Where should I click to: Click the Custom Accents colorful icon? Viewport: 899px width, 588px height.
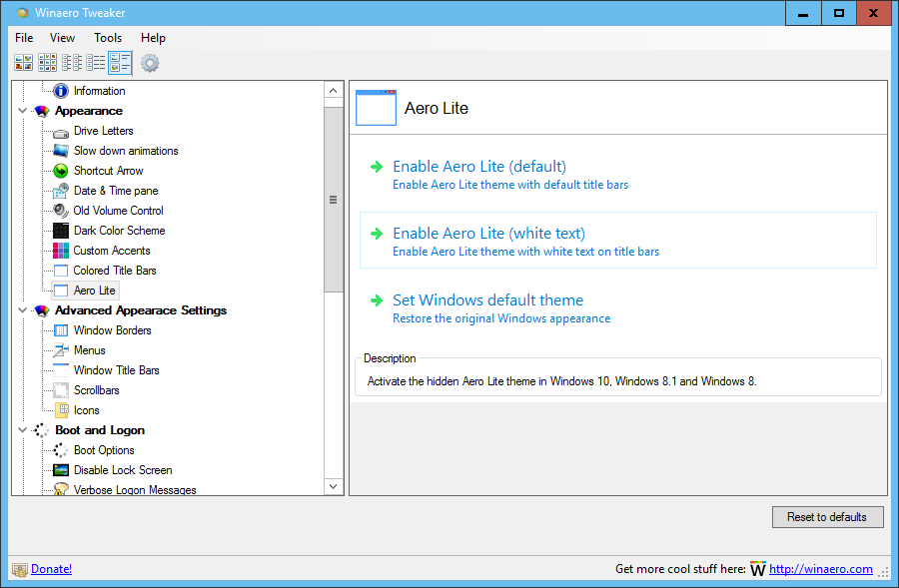[x=61, y=251]
